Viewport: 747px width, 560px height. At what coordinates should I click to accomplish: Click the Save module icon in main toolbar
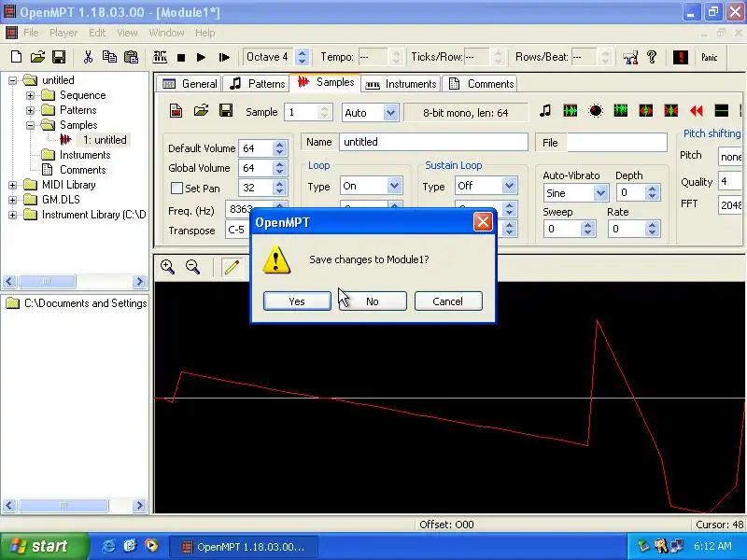[59, 57]
